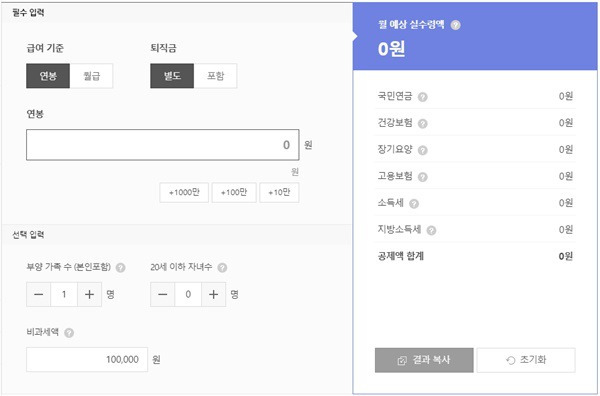Click the 0원 monthly take-home amount
The image size is (600, 396).
pyautogui.click(x=391, y=49)
